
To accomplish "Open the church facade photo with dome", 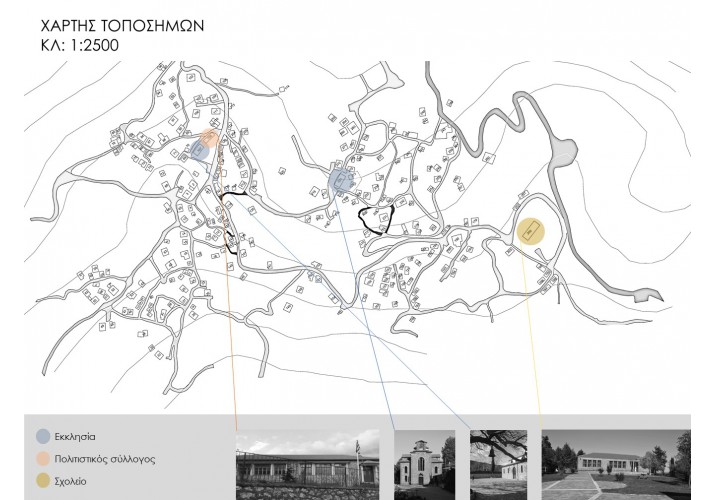I will (x=425, y=465).
